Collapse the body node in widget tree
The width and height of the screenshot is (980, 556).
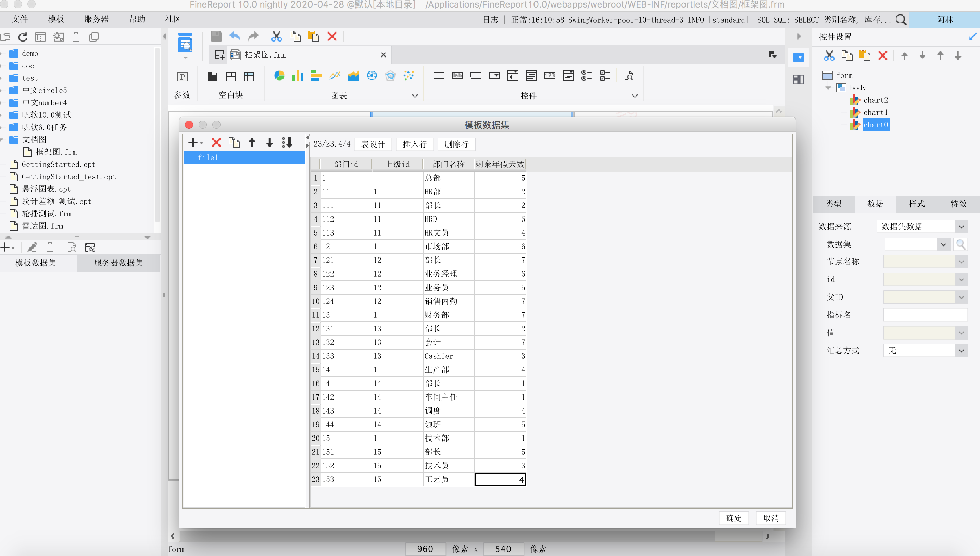[828, 88]
